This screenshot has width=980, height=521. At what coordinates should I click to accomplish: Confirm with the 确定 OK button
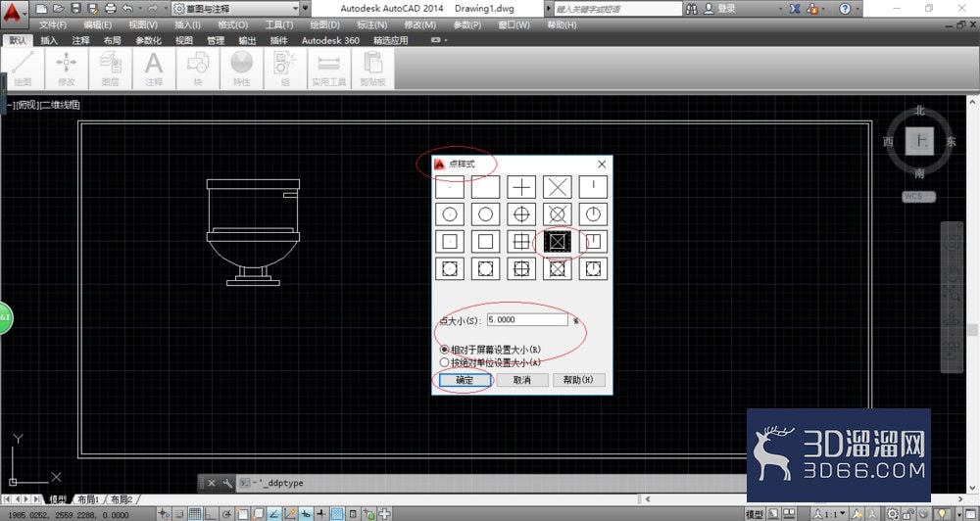465,380
